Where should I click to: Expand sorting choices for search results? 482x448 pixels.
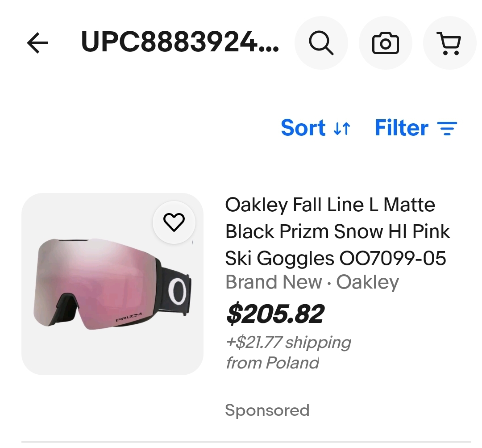pyautogui.click(x=303, y=128)
